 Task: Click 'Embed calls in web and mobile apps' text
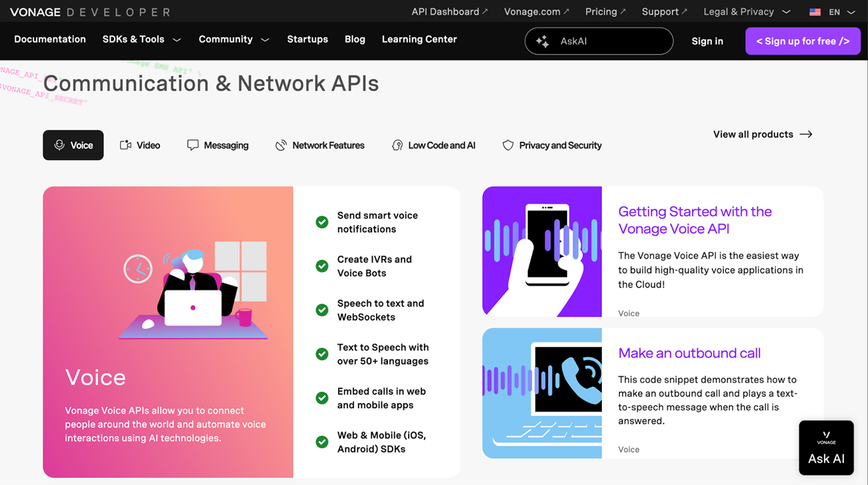click(381, 398)
